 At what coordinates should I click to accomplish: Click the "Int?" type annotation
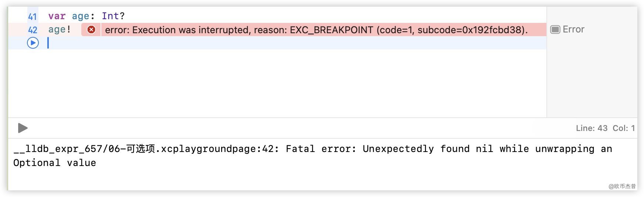coord(113,16)
